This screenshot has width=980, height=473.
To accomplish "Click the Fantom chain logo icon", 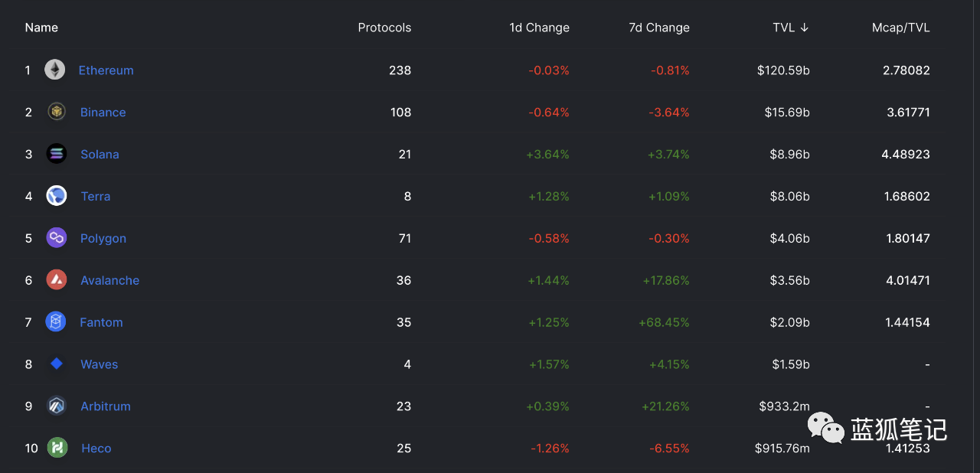I will click(56, 322).
